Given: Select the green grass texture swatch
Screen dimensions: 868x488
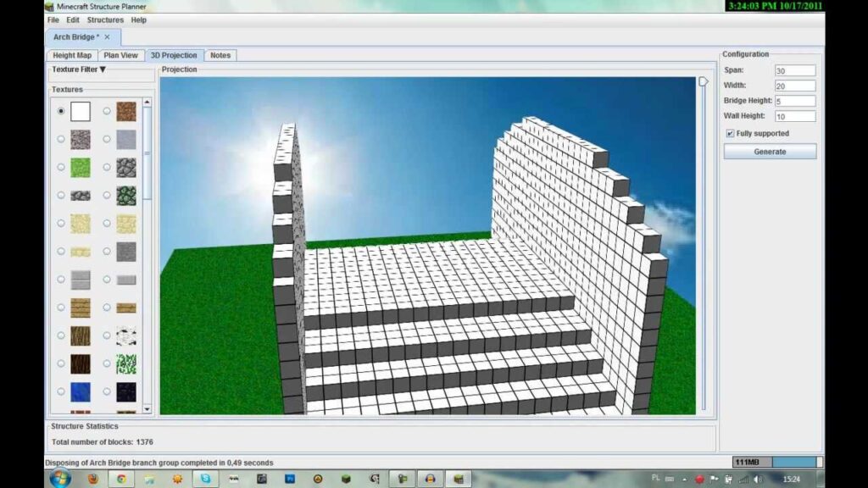Looking at the screenshot, I should [81, 168].
